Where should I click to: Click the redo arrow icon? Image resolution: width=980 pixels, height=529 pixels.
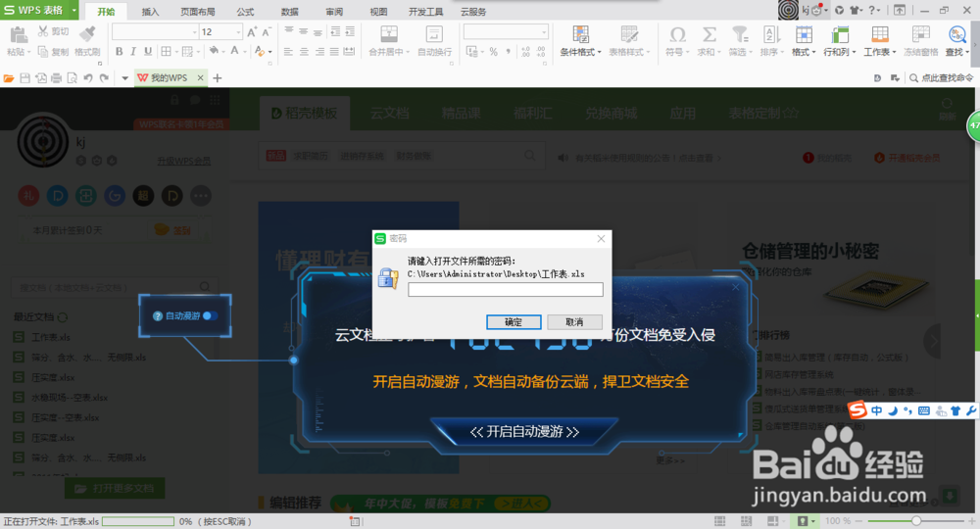(x=104, y=78)
